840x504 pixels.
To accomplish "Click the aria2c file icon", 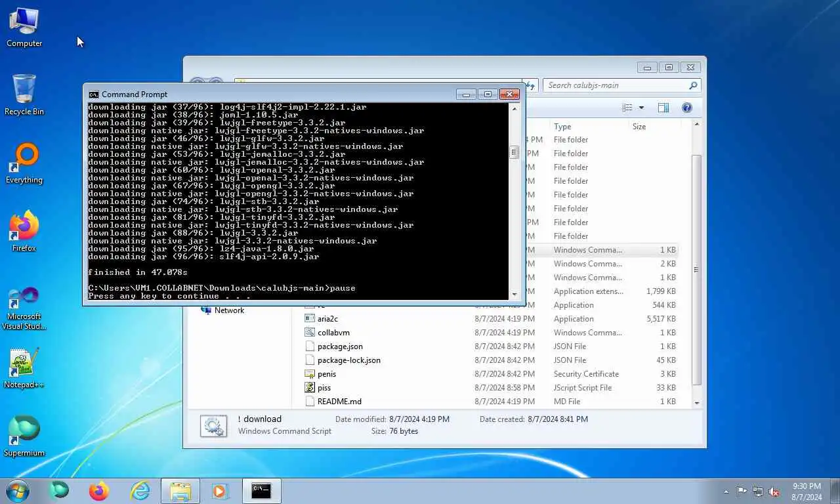I will point(310,318).
